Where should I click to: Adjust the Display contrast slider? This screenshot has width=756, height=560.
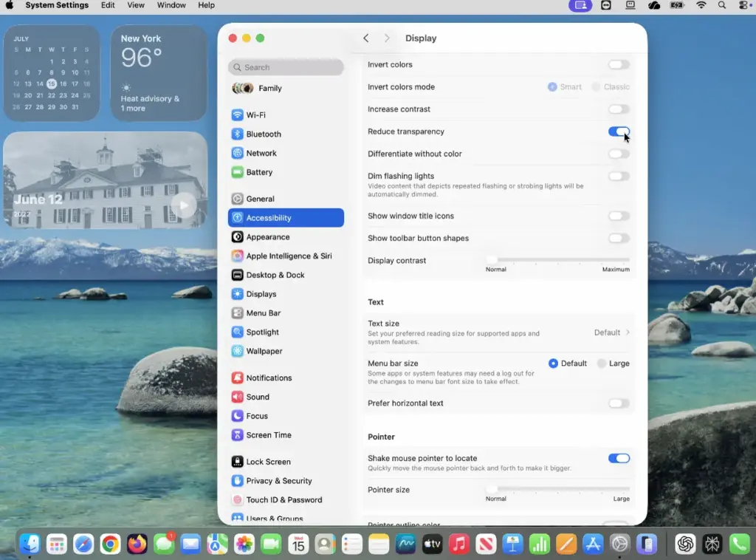pyautogui.click(x=557, y=261)
